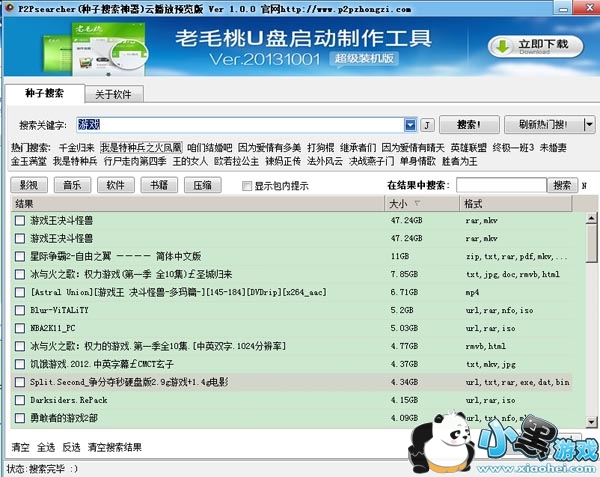Click the 清空搜索结果 link
Image resolution: width=600 pixels, height=477 pixels.
coord(115,447)
